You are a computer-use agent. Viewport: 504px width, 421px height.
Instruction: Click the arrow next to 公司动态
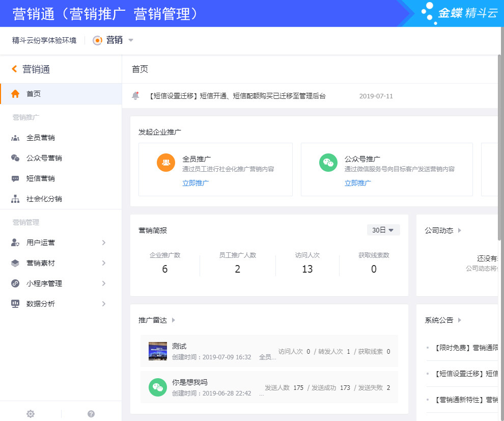[460, 230]
